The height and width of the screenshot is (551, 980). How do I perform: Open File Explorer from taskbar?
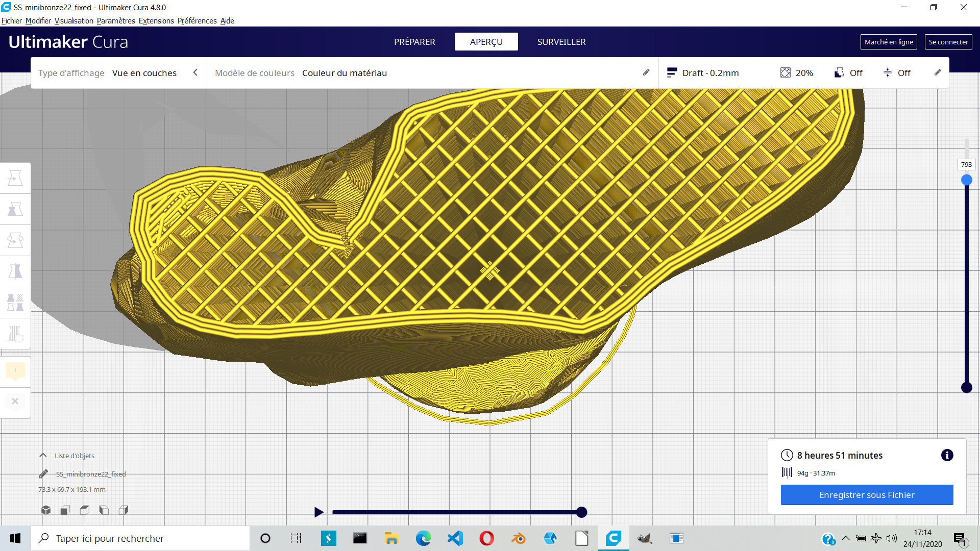(392, 538)
